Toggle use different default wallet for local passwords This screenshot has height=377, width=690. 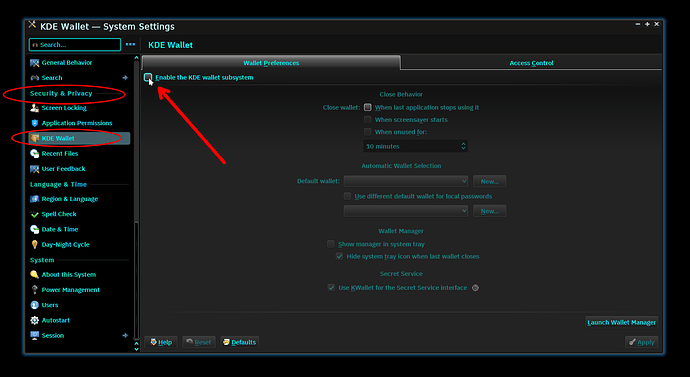tap(347, 196)
